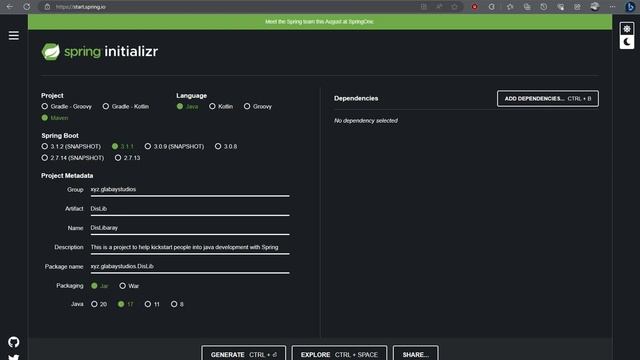The image size is (640, 360).
Task: Click the Explore button
Action: tap(339, 353)
